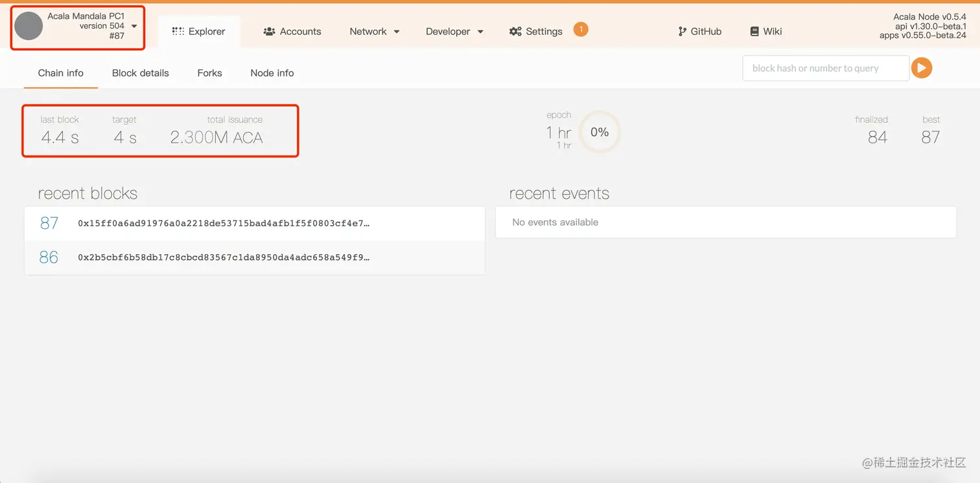
Task: Click the Settings gears icon
Action: (515, 31)
